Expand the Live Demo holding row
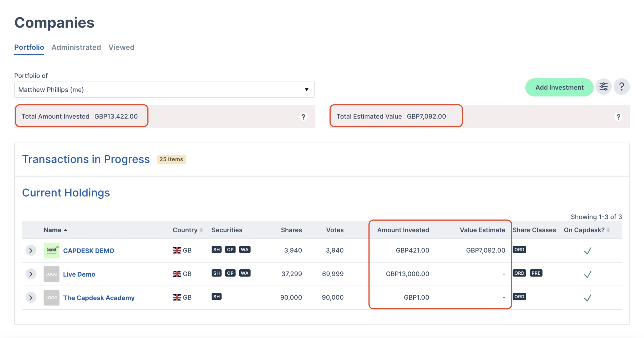This screenshot has height=338, width=644. 31,274
